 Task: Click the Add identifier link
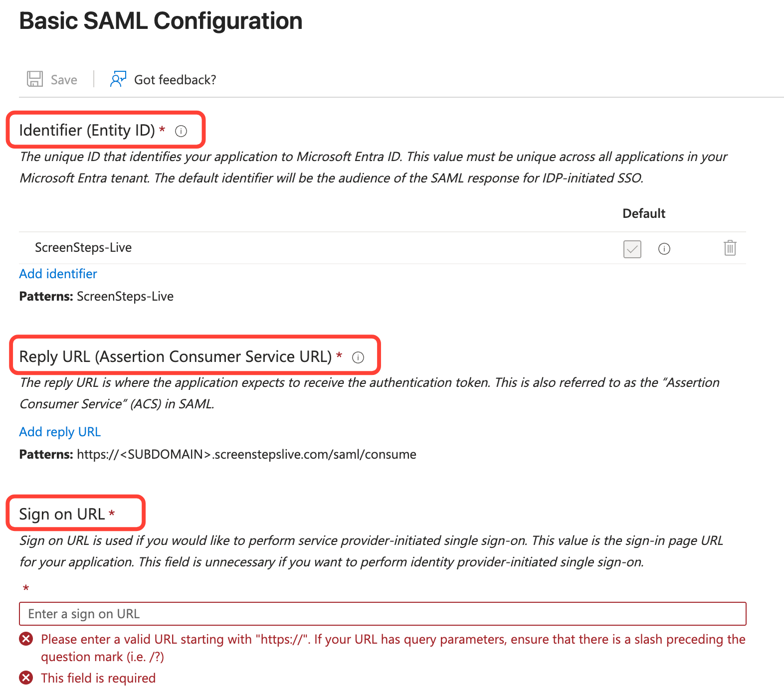[58, 274]
